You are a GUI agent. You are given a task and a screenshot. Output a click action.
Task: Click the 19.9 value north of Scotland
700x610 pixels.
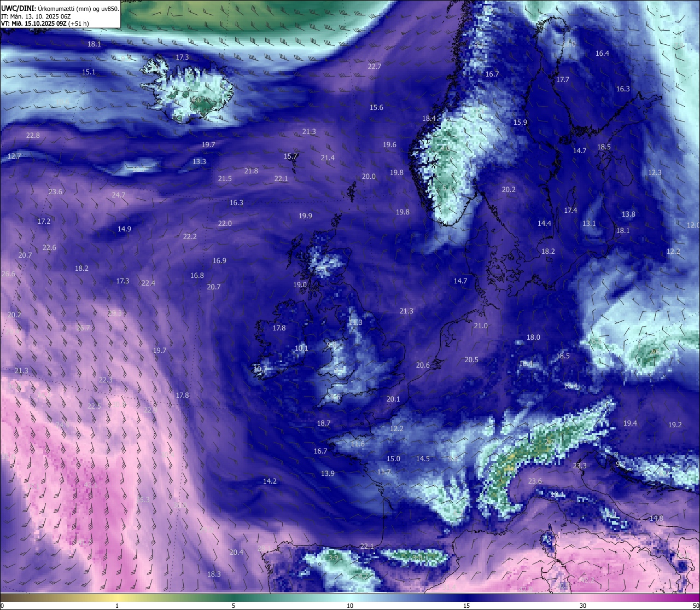pyautogui.click(x=305, y=216)
